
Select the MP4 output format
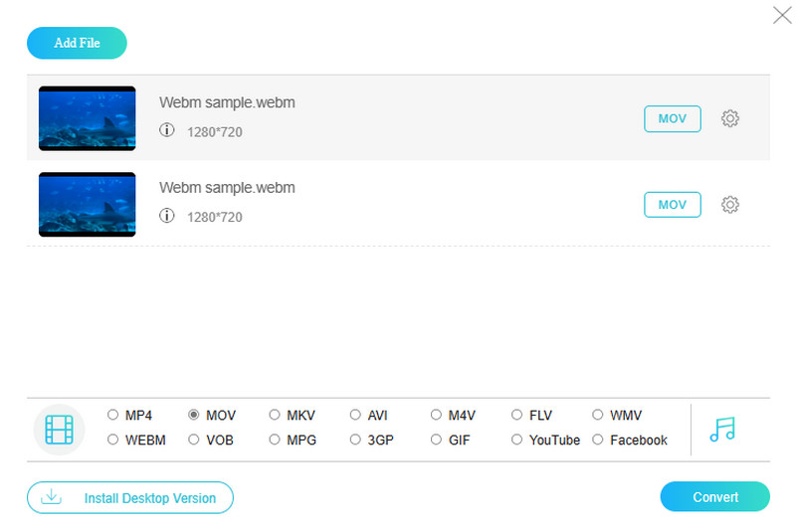[x=113, y=416]
